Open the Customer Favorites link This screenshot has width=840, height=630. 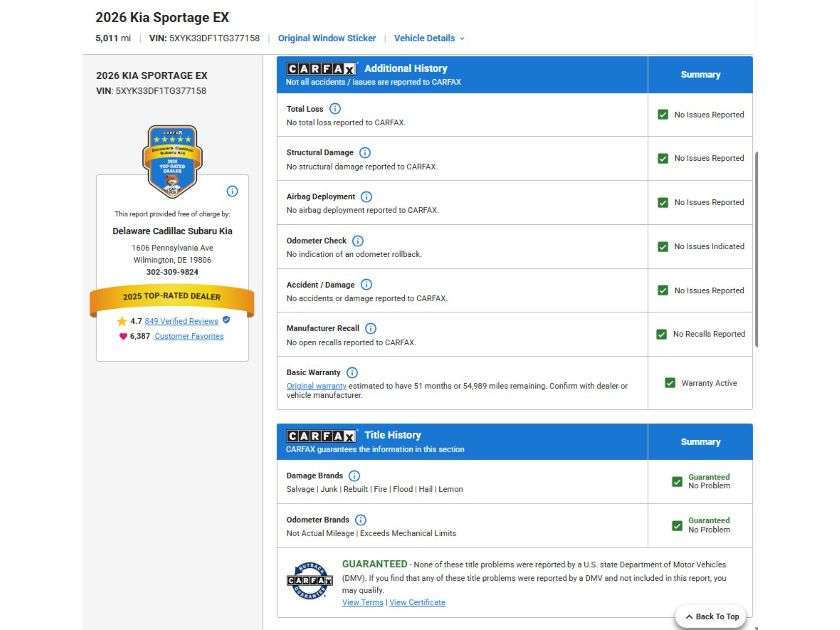189,336
